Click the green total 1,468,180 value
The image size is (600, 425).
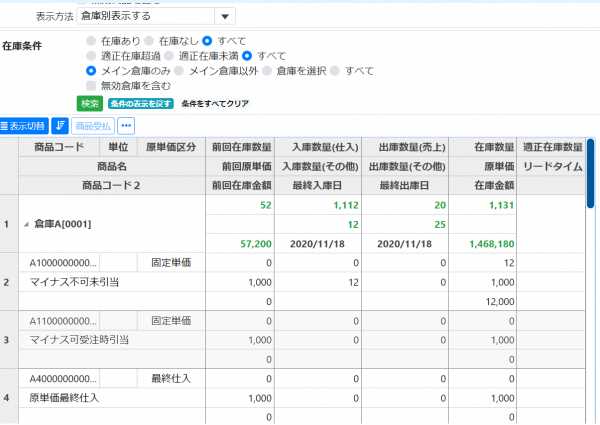pos(492,244)
